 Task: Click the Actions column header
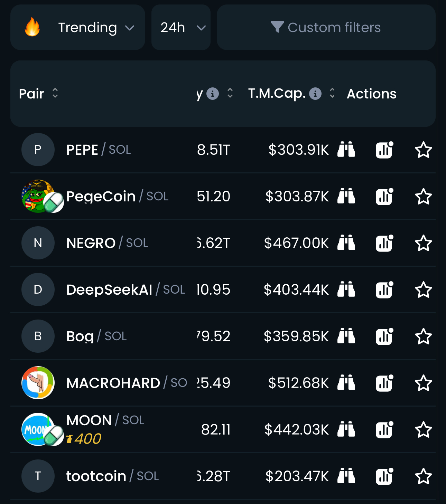[x=372, y=94]
